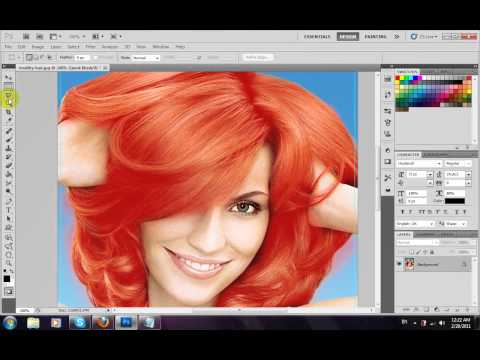Switch to the Layers panel tab

tap(404, 235)
